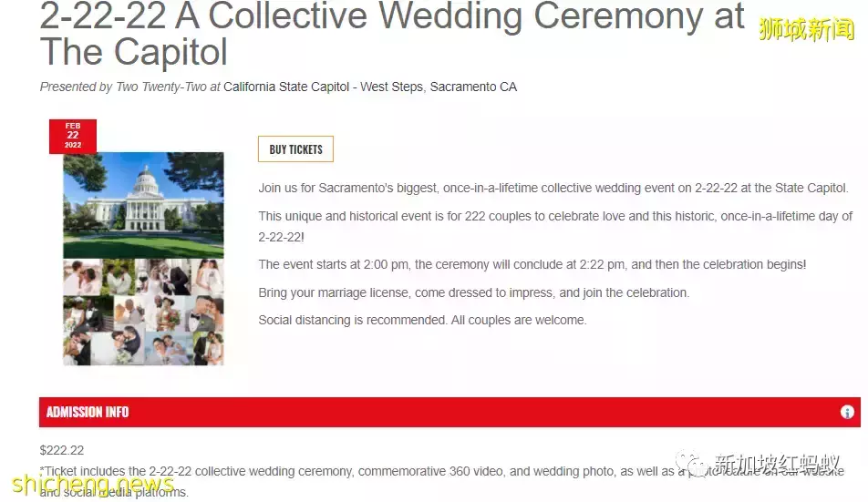This screenshot has height=502, width=868.
Task: Click the info icon in the Admission Info bar
Action: (847, 412)
